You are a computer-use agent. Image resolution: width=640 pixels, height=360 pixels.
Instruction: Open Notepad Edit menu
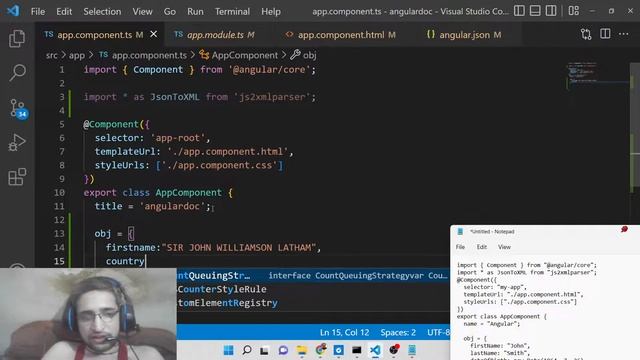tap(482, 247)
